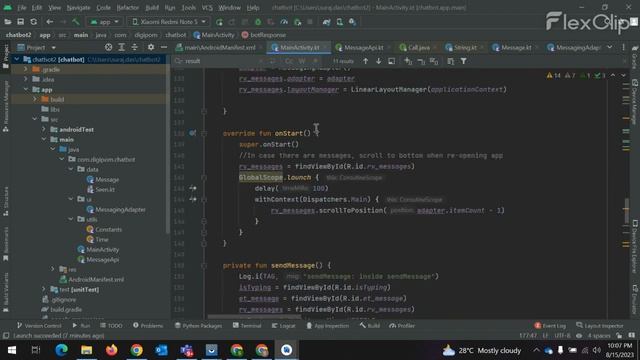Open the Device Manager toolbar icon
This screenshot has height=360, width=640.
pos(340,22)
